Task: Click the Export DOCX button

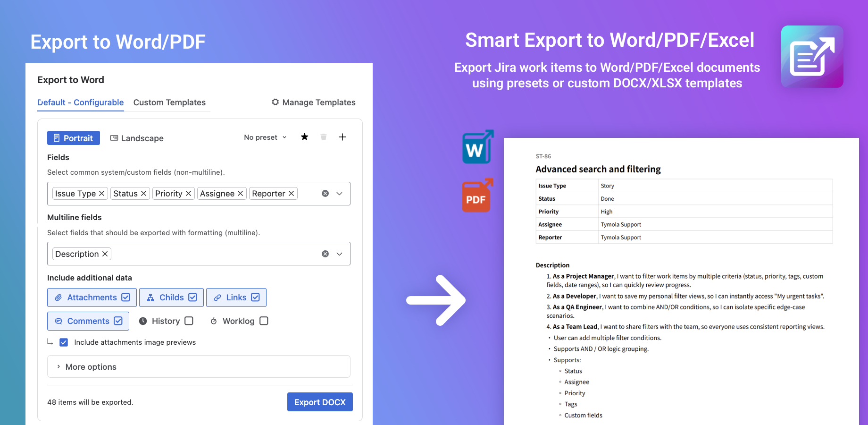Action: point(320,402)
